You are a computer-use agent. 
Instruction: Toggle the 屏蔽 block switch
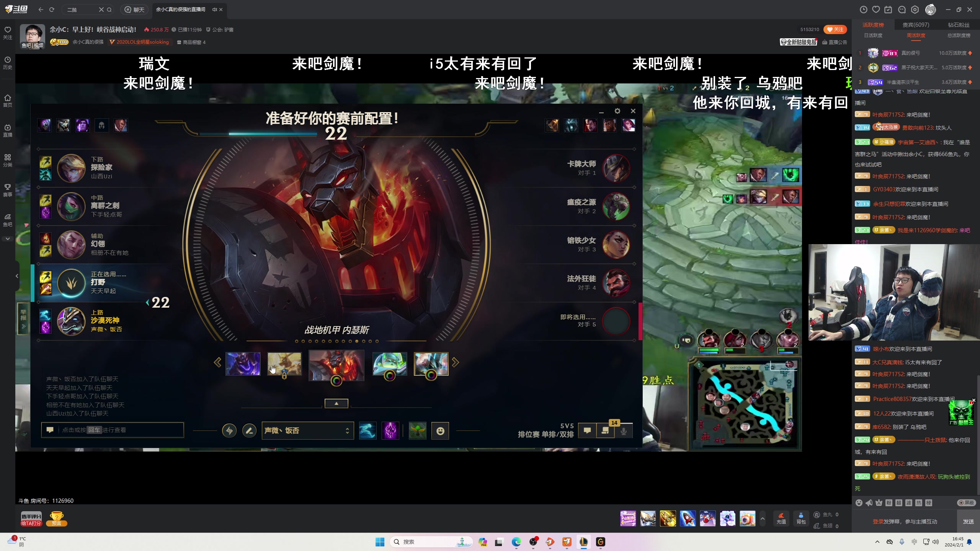tap(966, 503)
